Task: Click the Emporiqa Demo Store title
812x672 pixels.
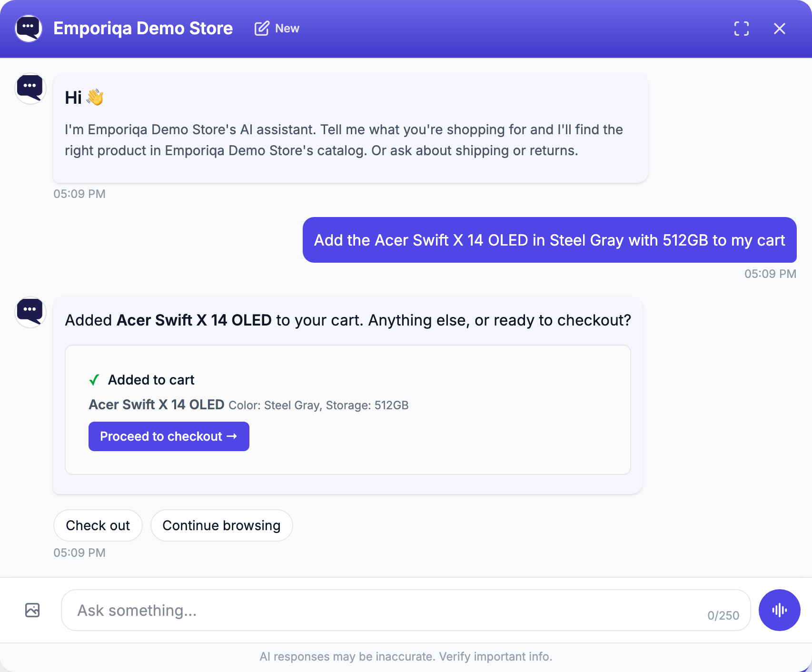Action: pyautogui.click(x=143, y=29)
